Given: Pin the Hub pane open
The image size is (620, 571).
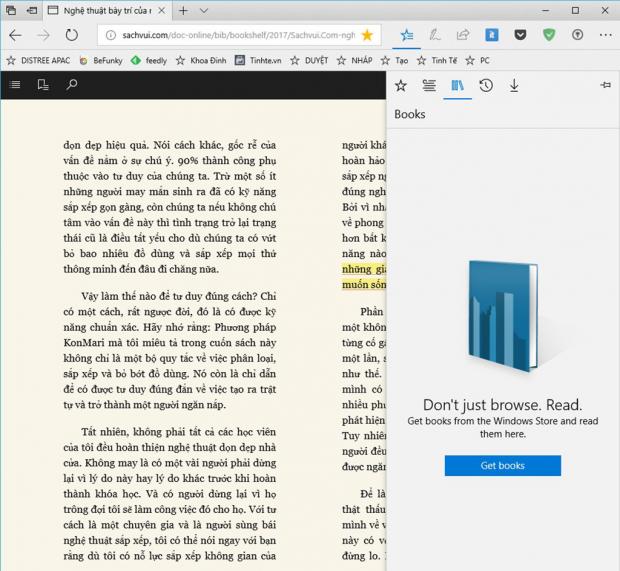Looking at the screenshot, I should point(605,86).
